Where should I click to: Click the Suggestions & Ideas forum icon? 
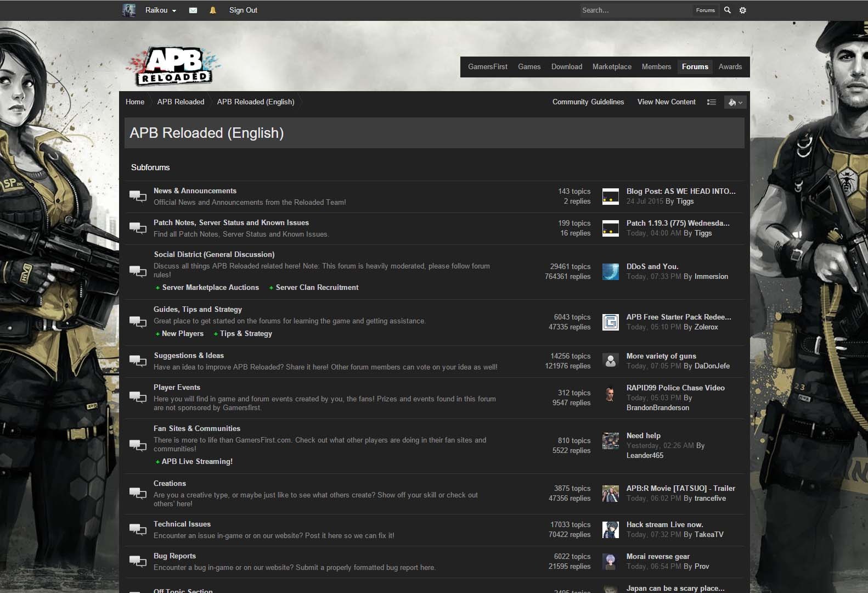pyautogui.click(x=138, y=361)
